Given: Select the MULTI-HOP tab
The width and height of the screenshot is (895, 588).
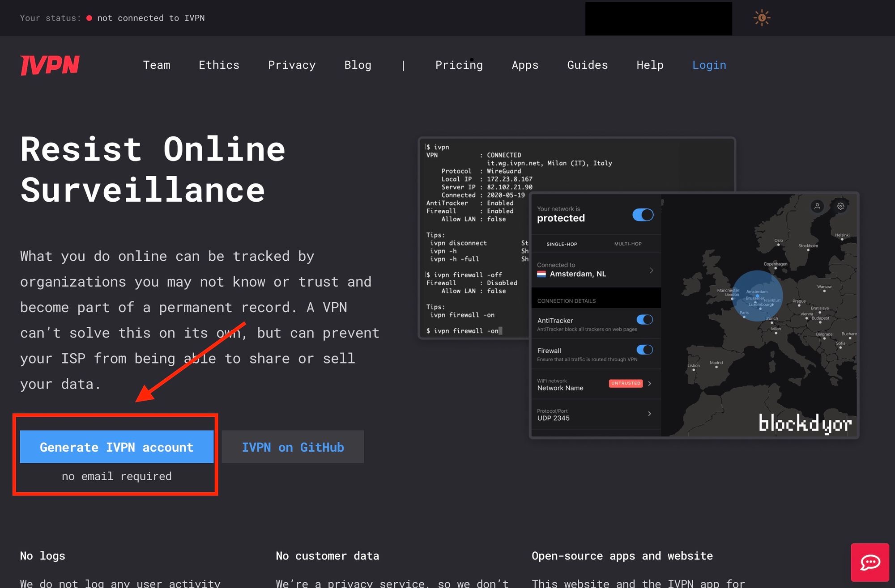Looking at the screenshot, I should click(628, 244).
